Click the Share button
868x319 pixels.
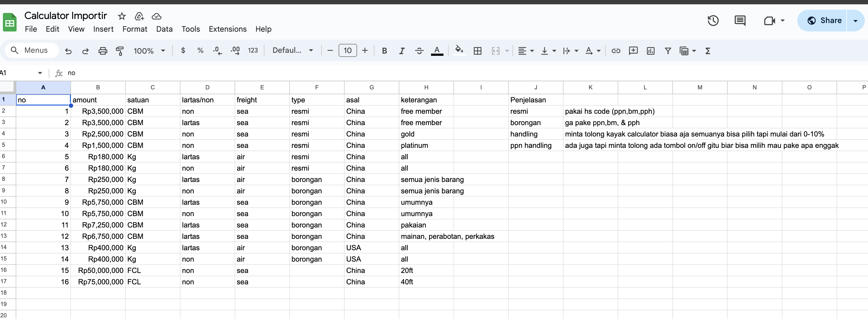824,21
